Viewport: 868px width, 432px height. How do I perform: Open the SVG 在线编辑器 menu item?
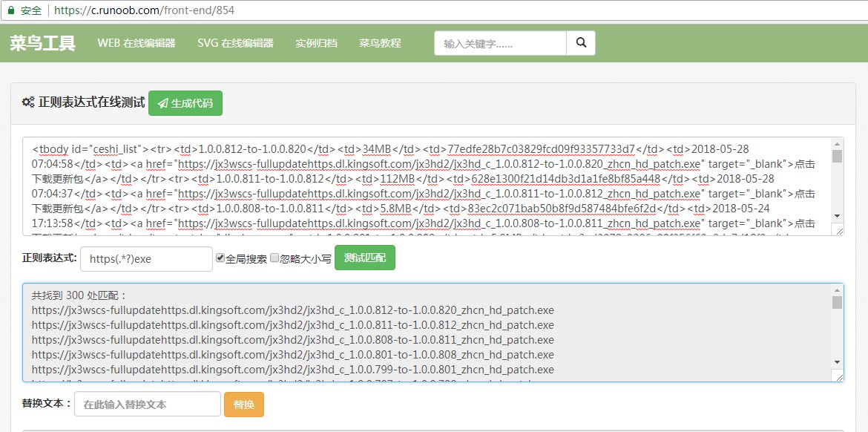tap(235, 43)
